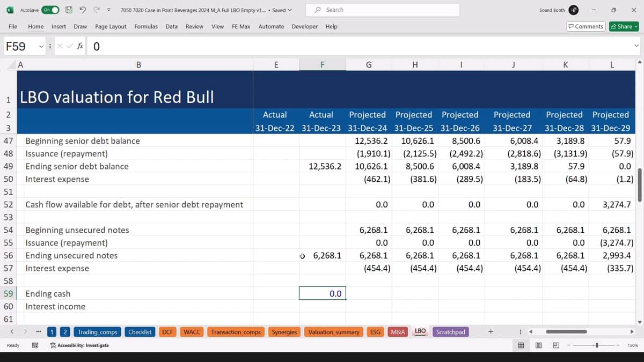Open the Synergies sheet tab
644x362 pixels.
point(284,332)
